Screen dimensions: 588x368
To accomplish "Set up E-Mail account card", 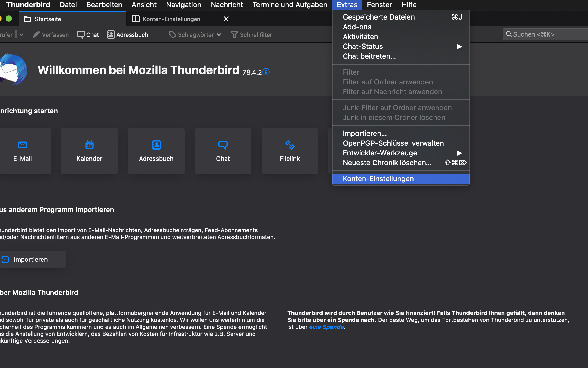I will [25, 151].
